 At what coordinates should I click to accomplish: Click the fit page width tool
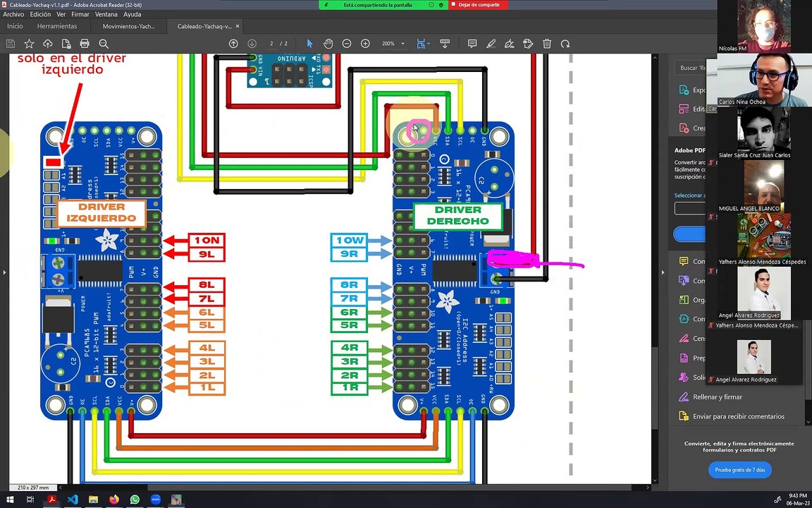421,44
